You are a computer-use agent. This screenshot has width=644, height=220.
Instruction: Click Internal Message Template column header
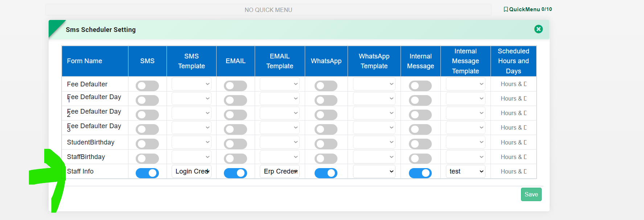(x=465, y=61)
